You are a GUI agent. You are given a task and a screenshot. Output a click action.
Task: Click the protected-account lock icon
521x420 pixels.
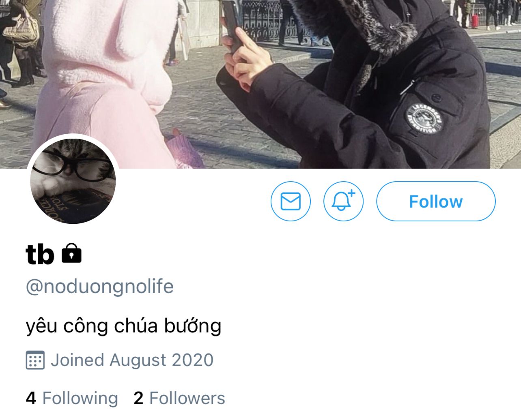71,253
